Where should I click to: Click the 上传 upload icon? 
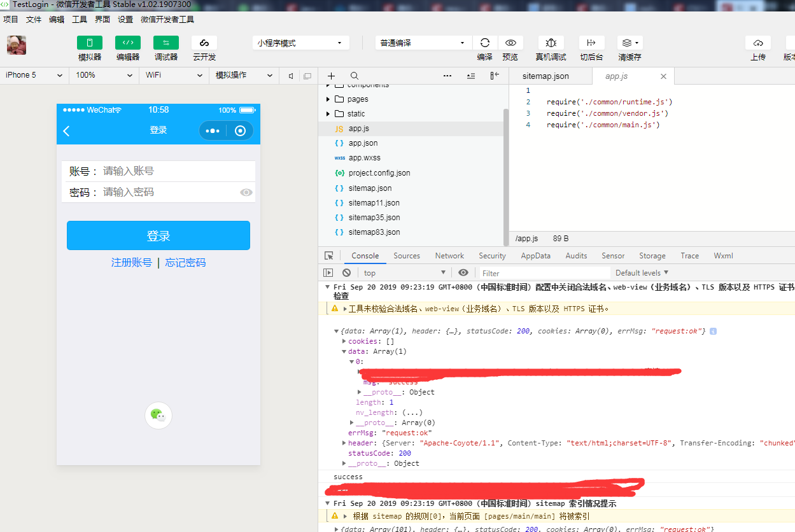pos(758,43)
